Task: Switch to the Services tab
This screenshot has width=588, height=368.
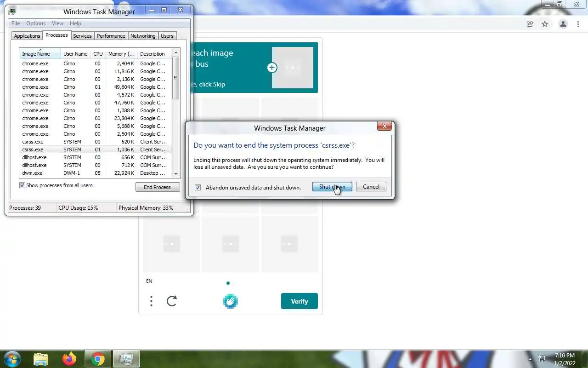Action: 82,36
